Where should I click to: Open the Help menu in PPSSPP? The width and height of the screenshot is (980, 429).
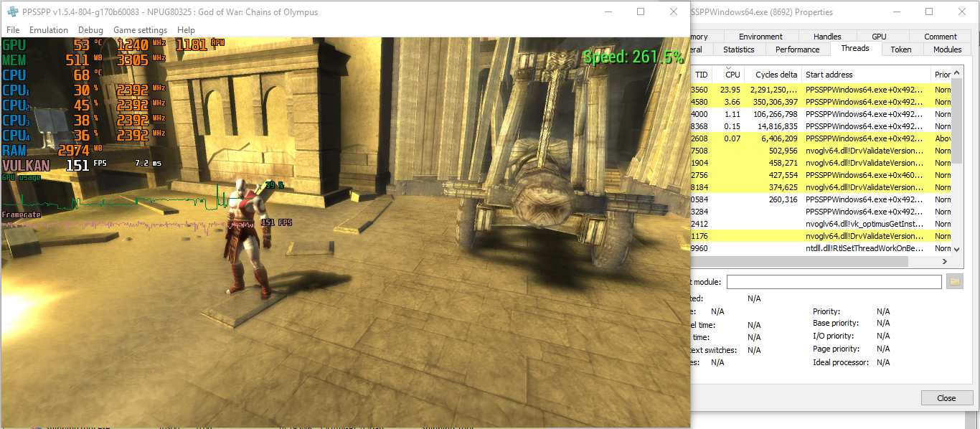pos(186,30)
